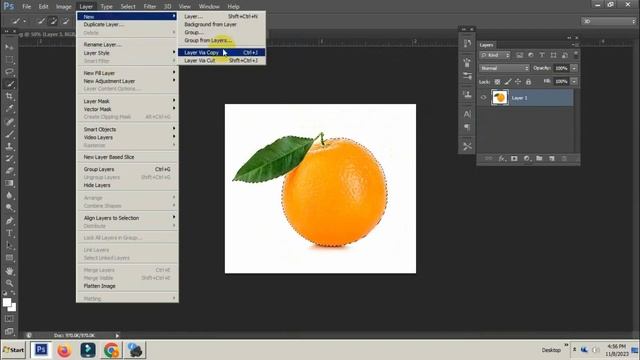Viewport: 640px width, 360px height.
Task: Open the Clone Source panel icon
Action: [x=467, y=94]
